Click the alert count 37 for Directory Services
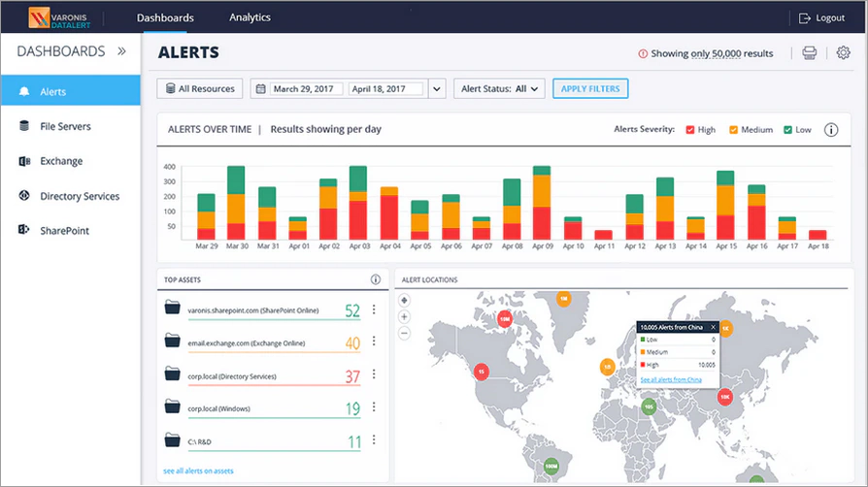Screen dimensions: 868x487 (x=352, y=376)
